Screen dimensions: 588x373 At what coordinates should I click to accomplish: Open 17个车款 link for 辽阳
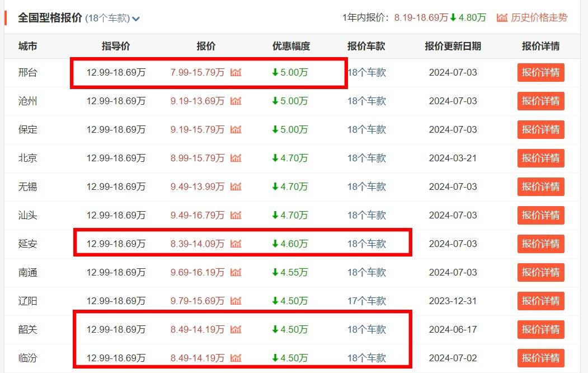[365, 301]
